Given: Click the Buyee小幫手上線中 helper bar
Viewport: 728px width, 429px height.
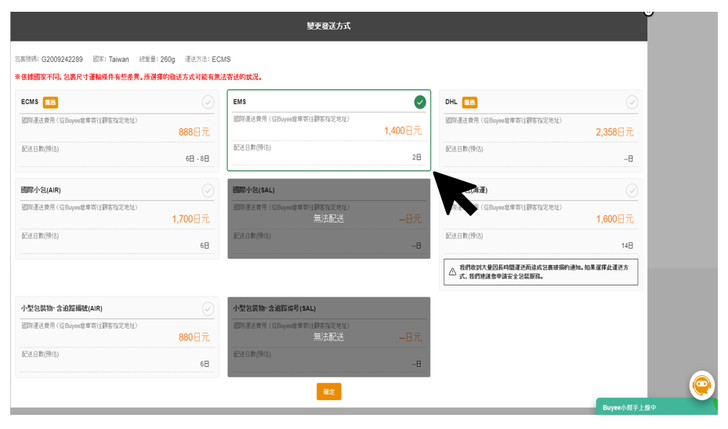Looking at the screenshot, I should coord(657,407).
